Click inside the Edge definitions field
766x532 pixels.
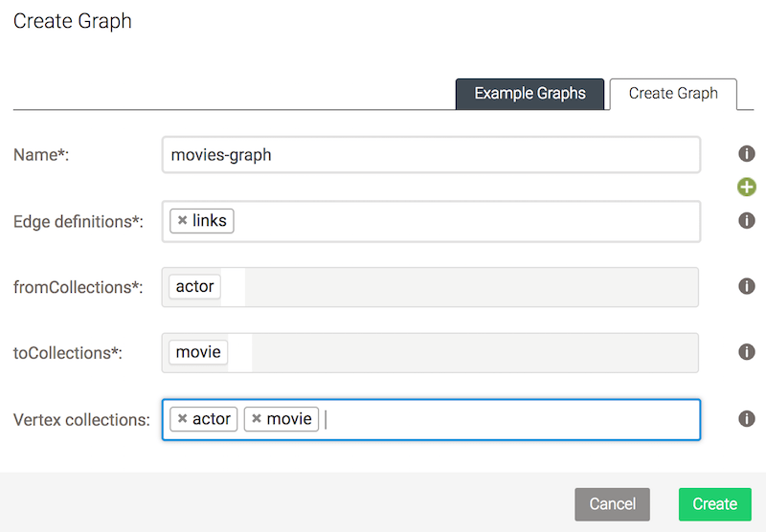(432, 222)
